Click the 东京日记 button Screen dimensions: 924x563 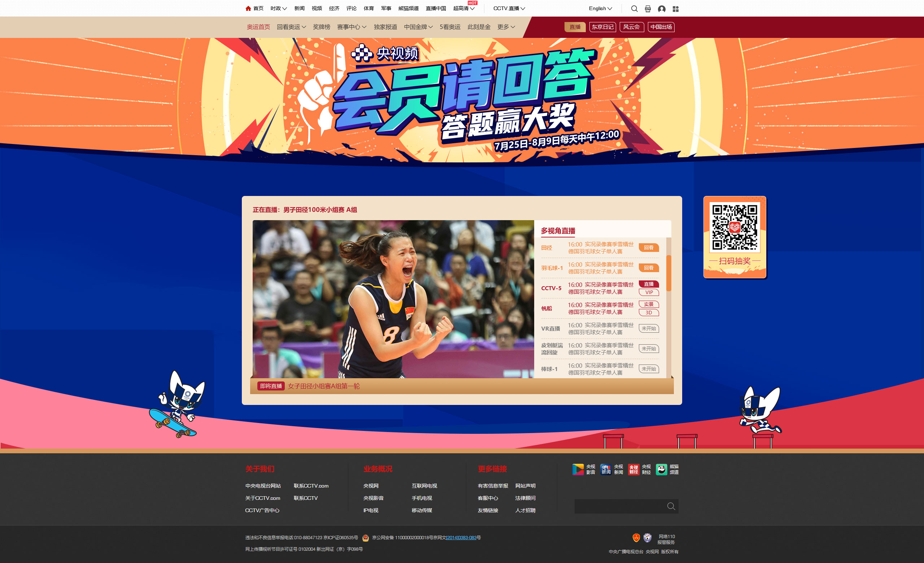603,27
